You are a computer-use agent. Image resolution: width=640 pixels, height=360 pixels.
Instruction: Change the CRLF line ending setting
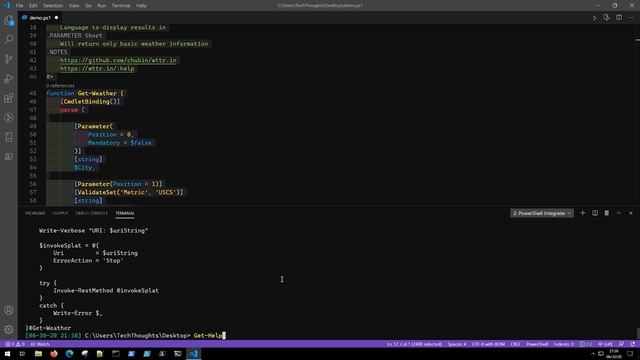(x=516, y=344)
